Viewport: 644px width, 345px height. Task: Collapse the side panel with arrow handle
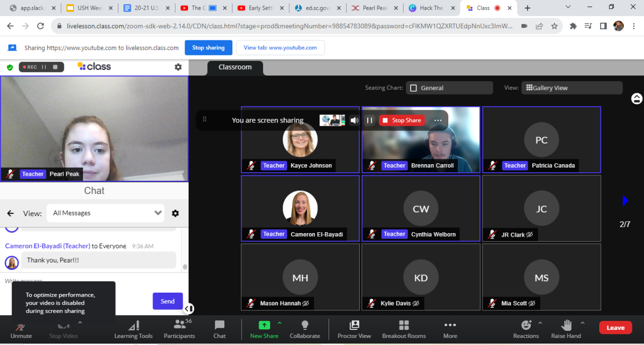click(x=189, y=309)
